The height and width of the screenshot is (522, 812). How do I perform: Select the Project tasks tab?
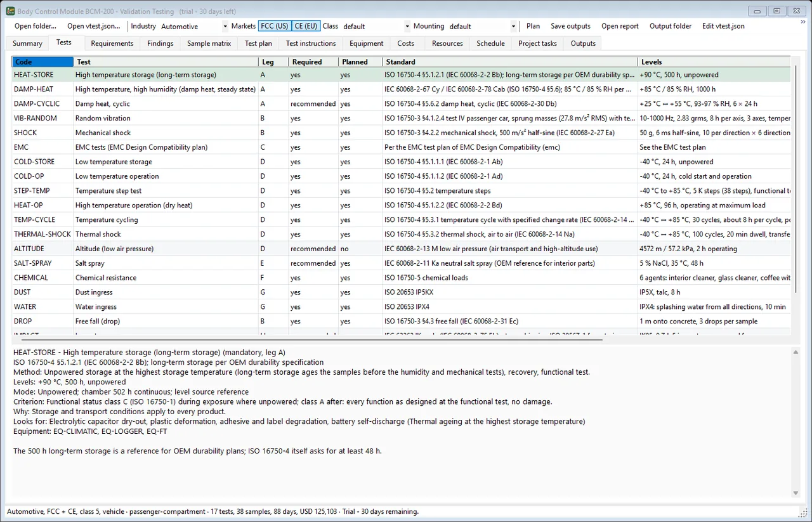coord(538,44)
